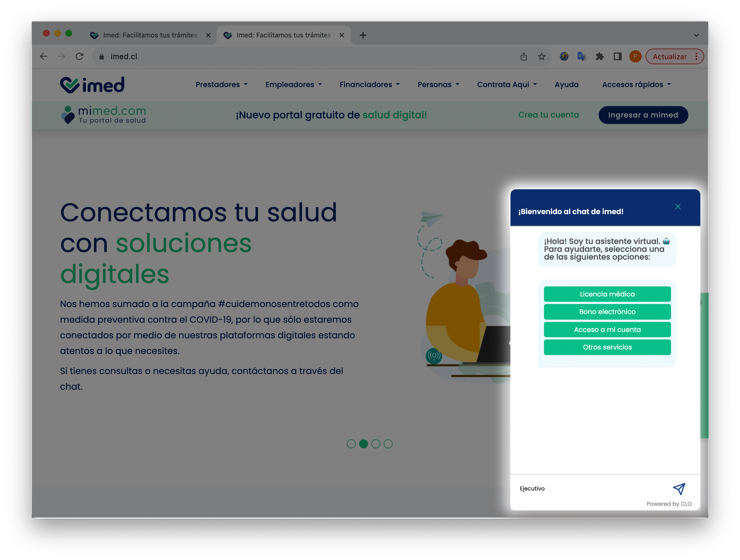Image resolution: width=740 pixels, height=560 pixels.
Task: Click the mimed.com portal logo
Action: click(x=103, y=115)
